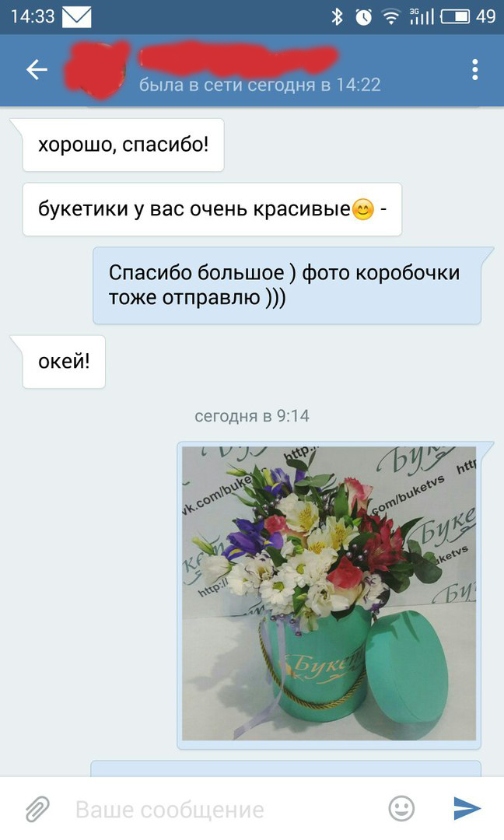The height and width of the screenshot is (840, 504).
Task: Select the 'Спасибо большое' outgoing message
Action: (287, 285)
